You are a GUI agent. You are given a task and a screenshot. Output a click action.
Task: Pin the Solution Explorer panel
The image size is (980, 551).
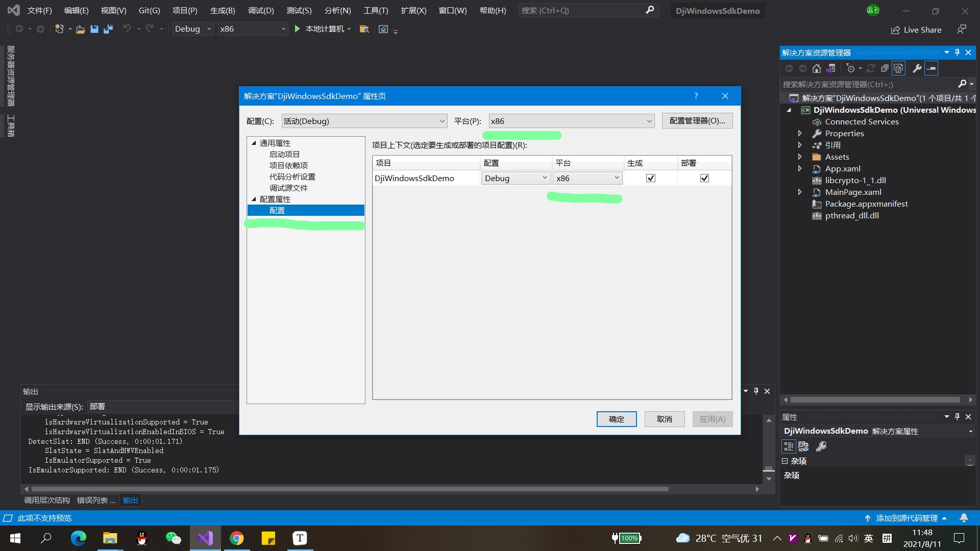pyautogui.click(x=957, y=52)
